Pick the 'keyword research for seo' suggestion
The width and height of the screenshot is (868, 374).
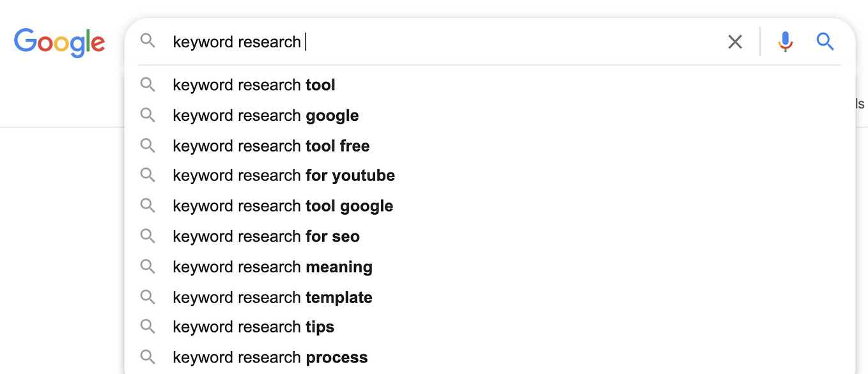point(266,236)
